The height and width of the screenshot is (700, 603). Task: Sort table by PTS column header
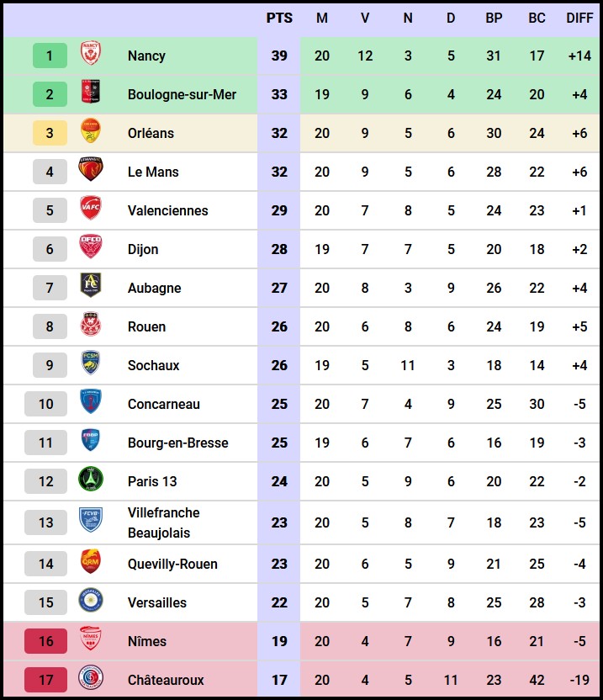[x=279, y=18]
